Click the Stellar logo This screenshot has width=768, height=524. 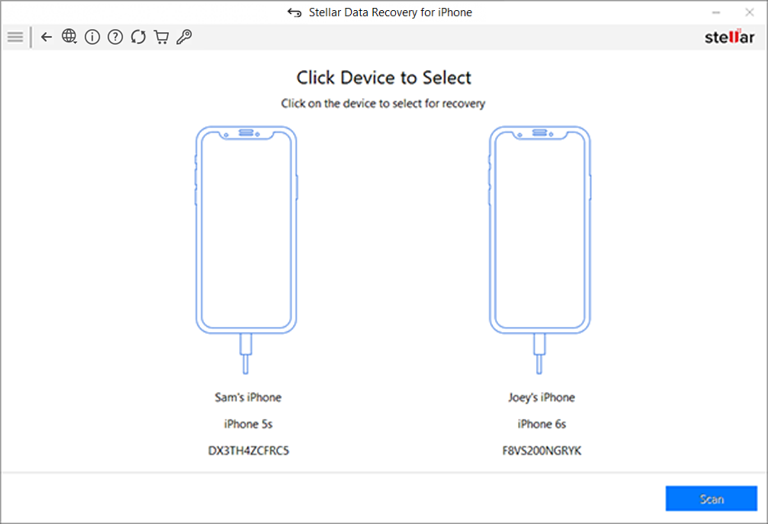click(729, 37)
